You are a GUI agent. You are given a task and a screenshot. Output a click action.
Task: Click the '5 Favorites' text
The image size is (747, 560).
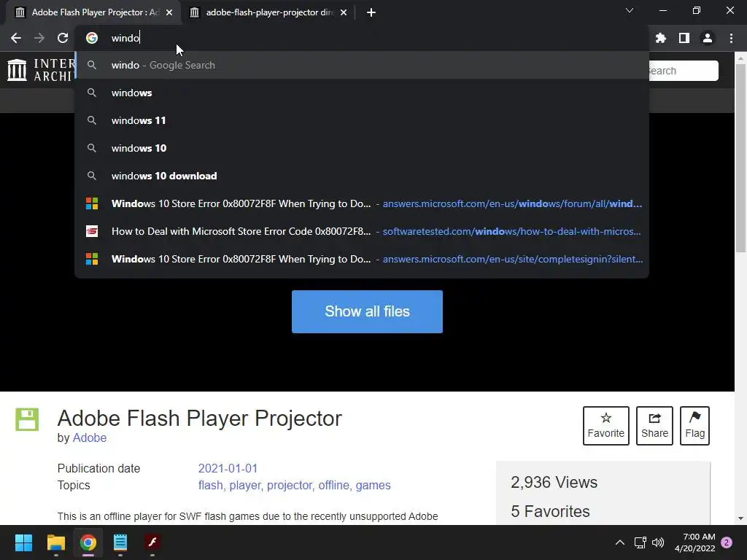(x=550, y=511)
